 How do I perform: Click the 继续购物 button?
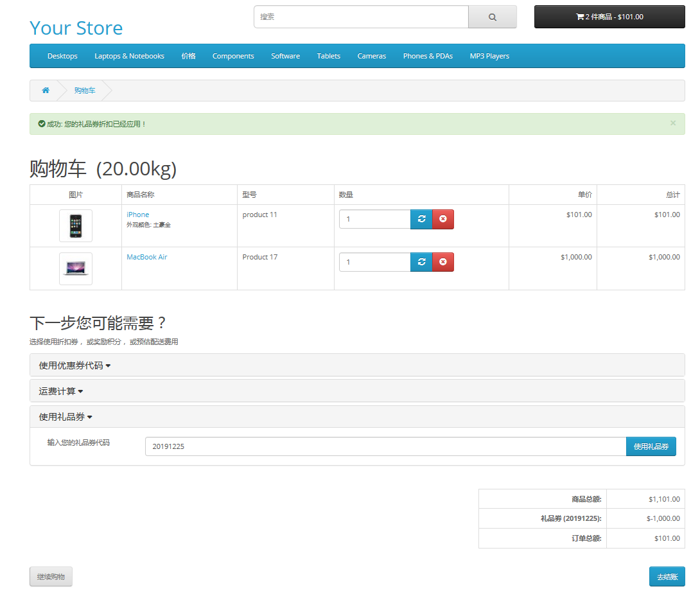(51, 577)
